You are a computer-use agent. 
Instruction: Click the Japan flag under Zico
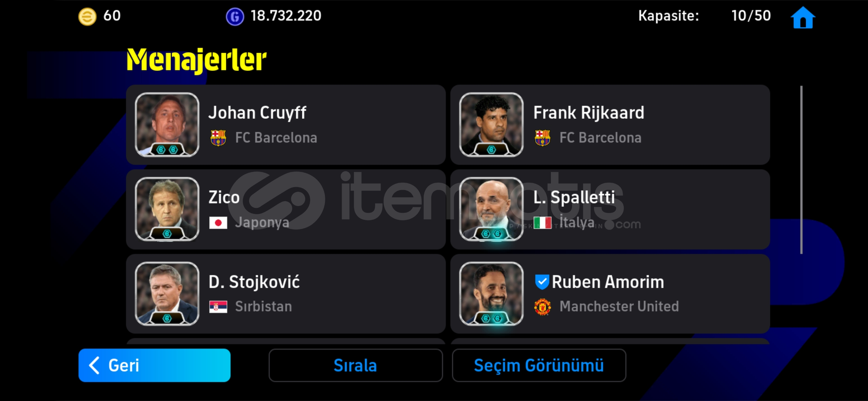coord(218,223)
